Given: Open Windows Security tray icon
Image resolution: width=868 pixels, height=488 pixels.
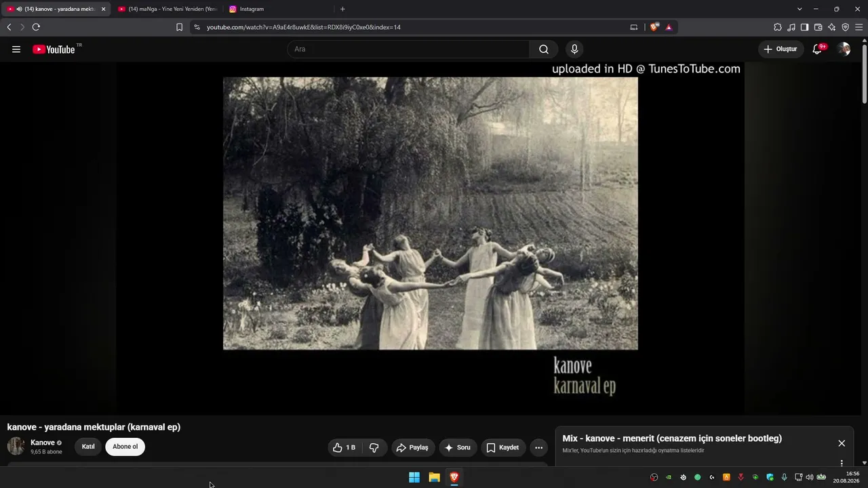Looking at the screenshot, I should (x=770, y=477).
